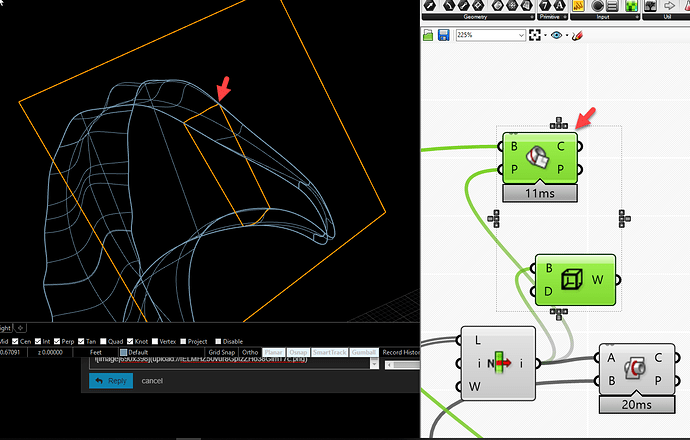
Task: Click the Sketch pencil icon on canvas toolbar
Action: click(x=577, y=35)
